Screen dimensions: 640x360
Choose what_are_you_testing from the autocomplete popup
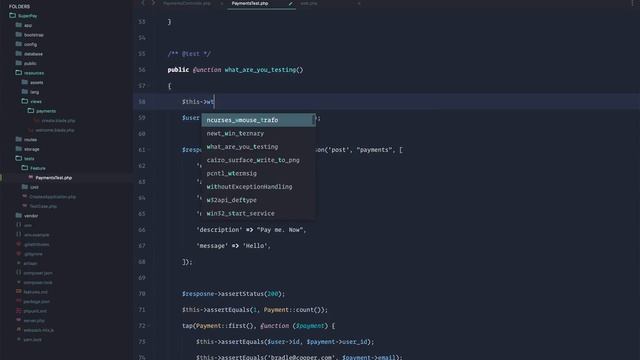click(x=258, y=147)
